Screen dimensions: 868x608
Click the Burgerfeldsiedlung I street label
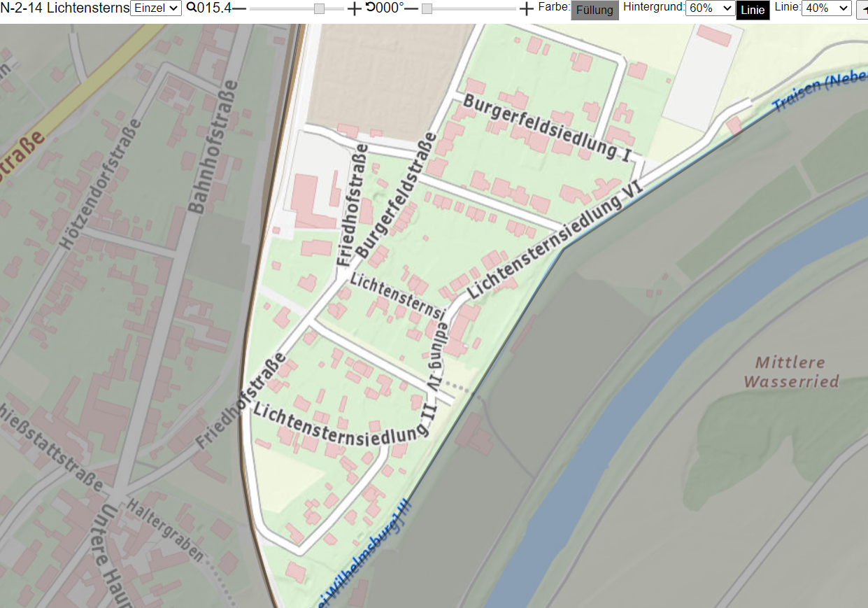click(547, 127)
